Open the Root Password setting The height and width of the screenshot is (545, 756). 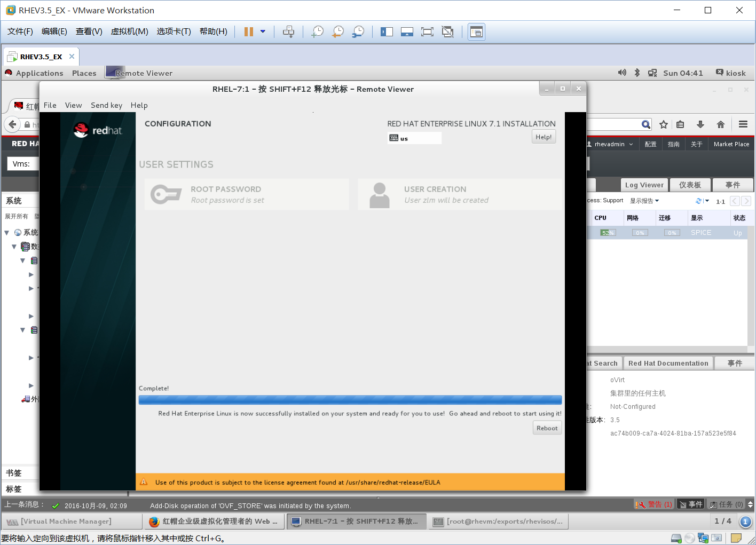point(247,194)
